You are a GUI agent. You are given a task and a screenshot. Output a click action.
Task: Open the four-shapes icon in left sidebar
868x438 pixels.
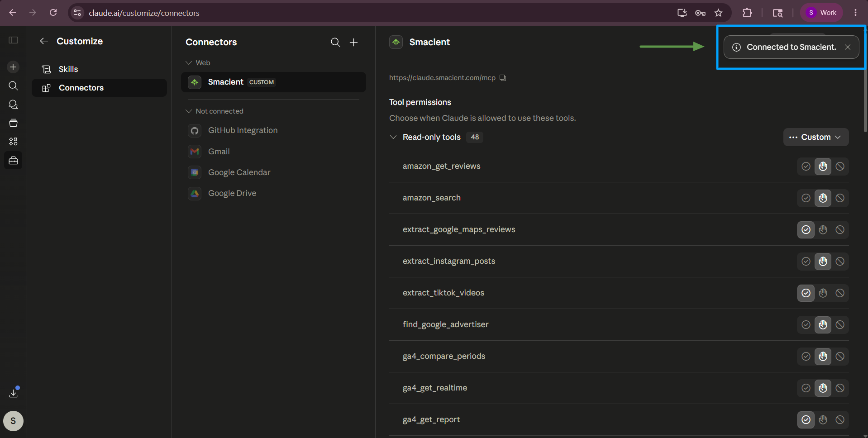tap(13, 142)
